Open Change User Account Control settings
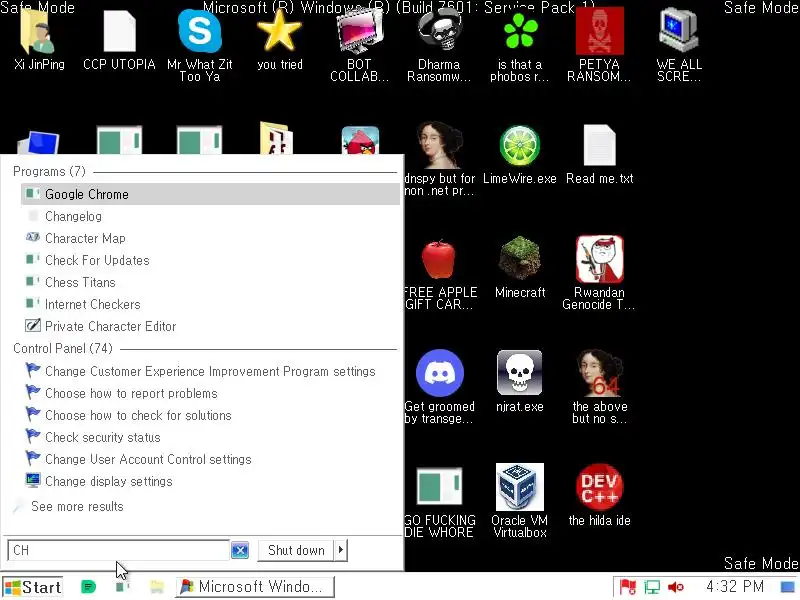800x600 pixels. click(210, 459)
